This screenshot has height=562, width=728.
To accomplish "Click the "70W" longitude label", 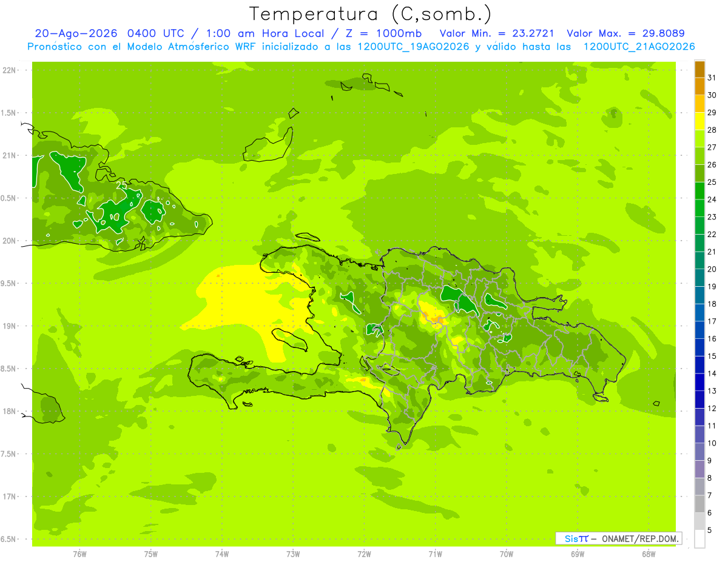I will 507,554.
